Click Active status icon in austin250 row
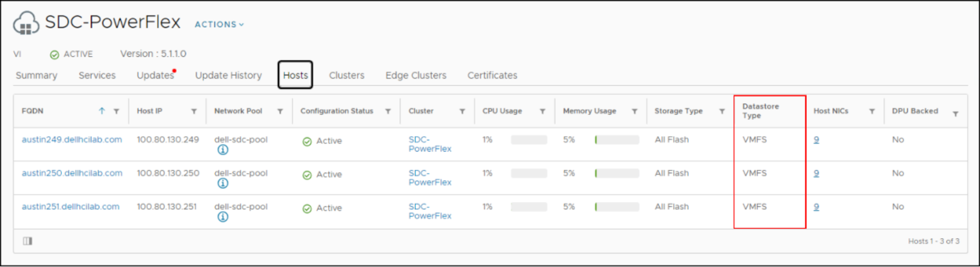Image resolution: width=980 pixels, height=267 pixels. coord(307,175)
